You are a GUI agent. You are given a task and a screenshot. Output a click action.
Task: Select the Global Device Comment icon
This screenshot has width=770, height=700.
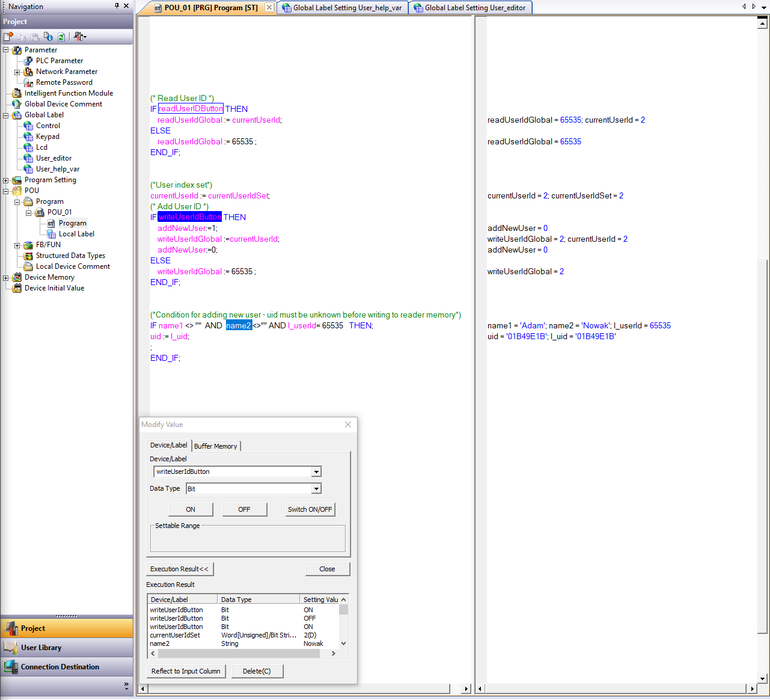click(17, 104)
